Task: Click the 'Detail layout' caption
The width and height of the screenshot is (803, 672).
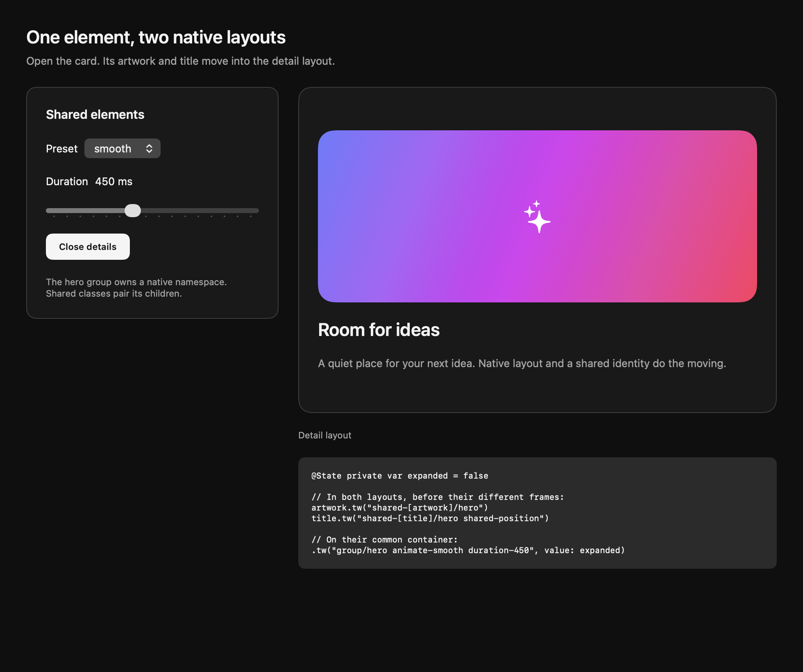Action: (x=324, y=435)
